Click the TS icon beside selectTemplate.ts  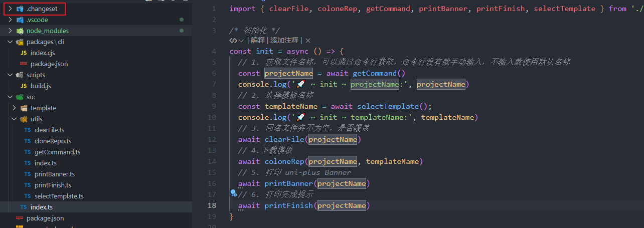point(28,196)
